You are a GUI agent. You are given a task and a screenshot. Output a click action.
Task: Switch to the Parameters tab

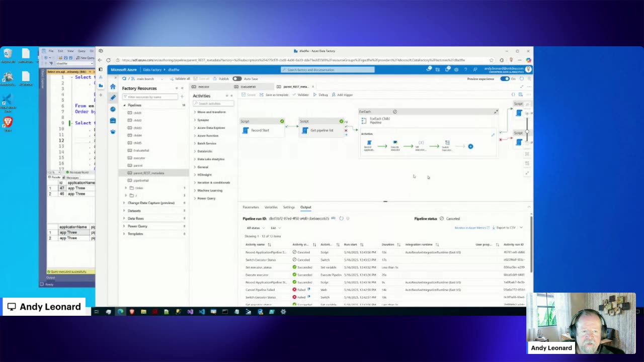251,207
